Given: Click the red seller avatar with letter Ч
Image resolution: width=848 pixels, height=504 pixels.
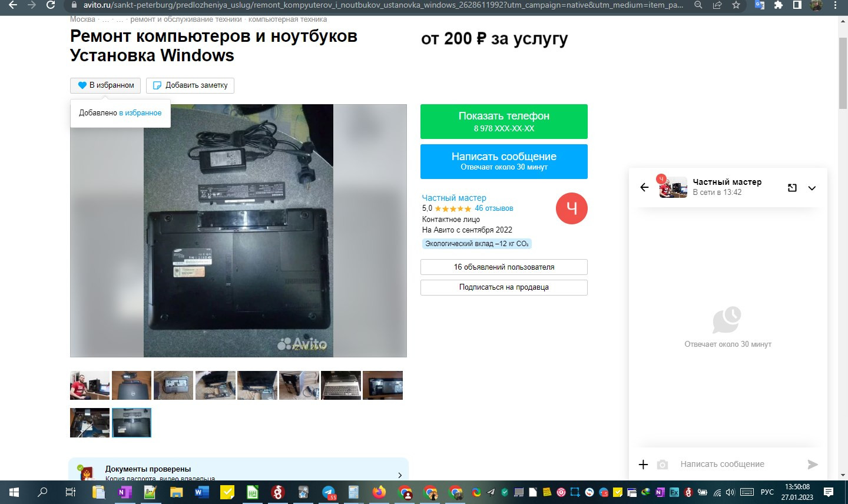Looking at the screenshot, I should coord(572,208).
